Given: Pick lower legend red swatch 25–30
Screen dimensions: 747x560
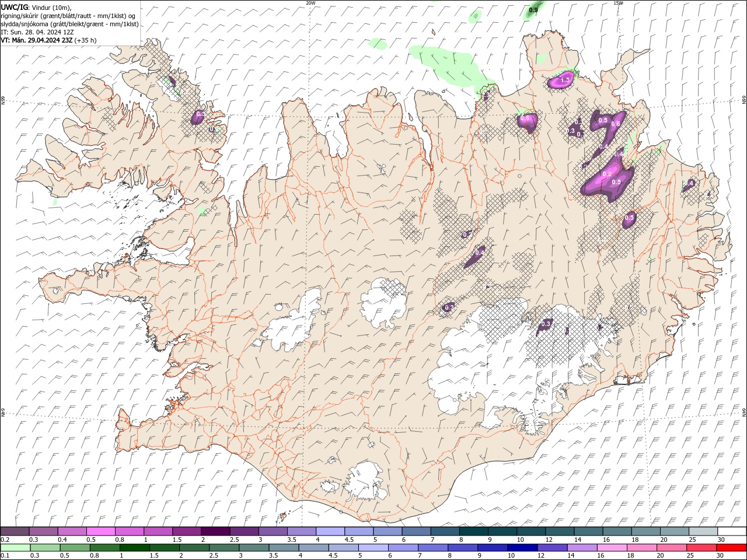Looking at the screenshot, I should coord(701,548).
